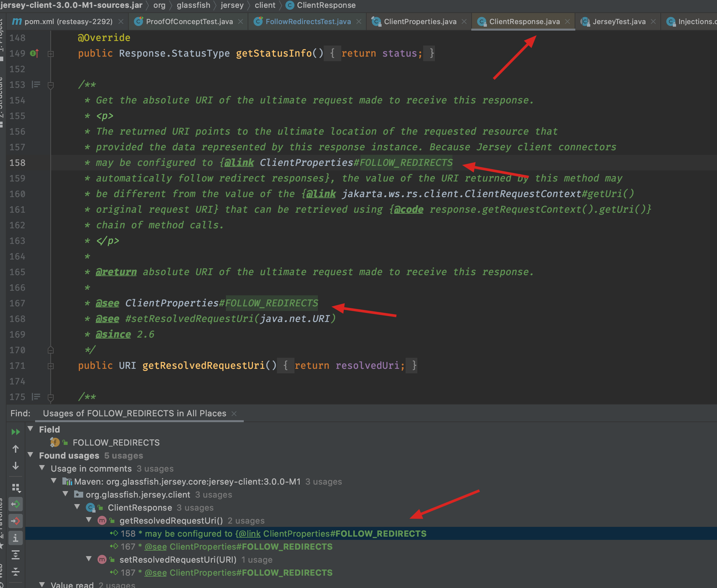The image size is (717, 588).
Task: Click the doc-comment gutter icon on line 153
Action: coord(36,84)
